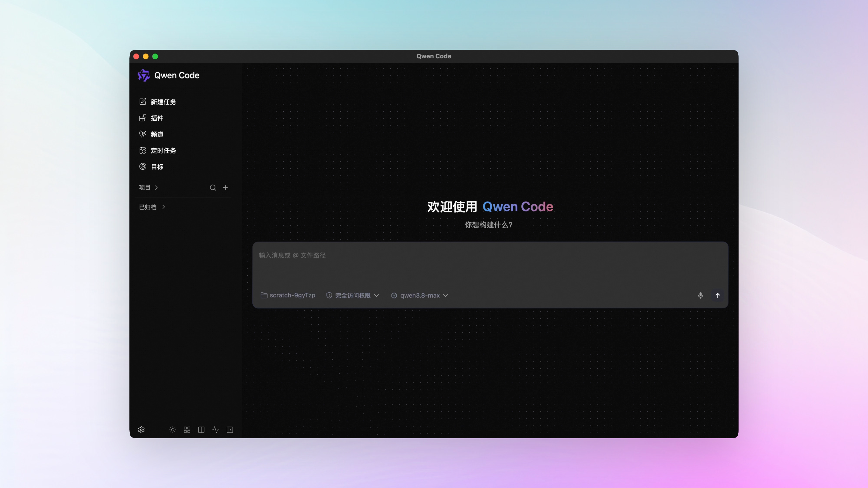Click the green maximize window button
This screenshot has width=868, height=488.
[x=155, y=56]
